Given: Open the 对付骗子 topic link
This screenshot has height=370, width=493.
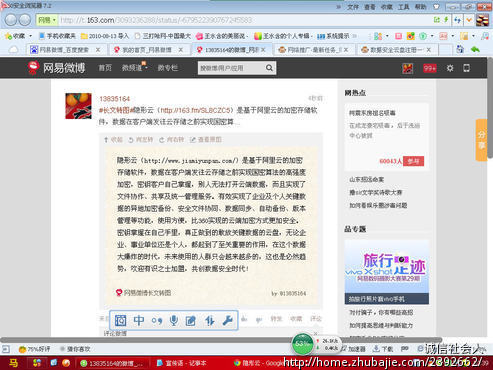Looking at the screenshot, I should tap(381, 312).
